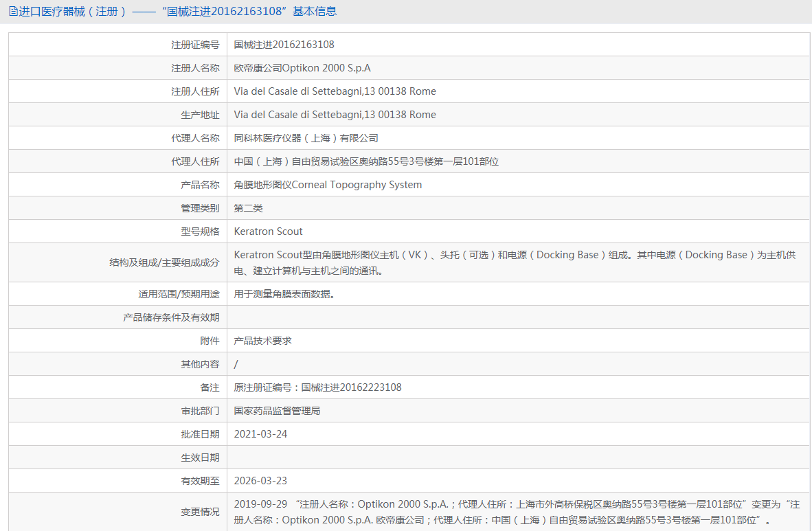Click the Keratron Scout model value
Screen dimensions: 812x531
[x=268, y=231]
